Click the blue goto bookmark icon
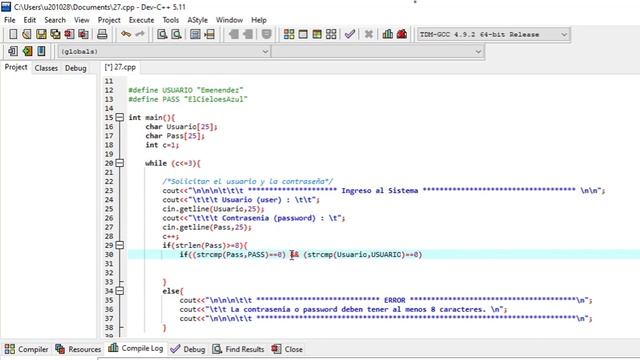The width and height of the screenshot is (640, 360). click(x=41, y=51)
